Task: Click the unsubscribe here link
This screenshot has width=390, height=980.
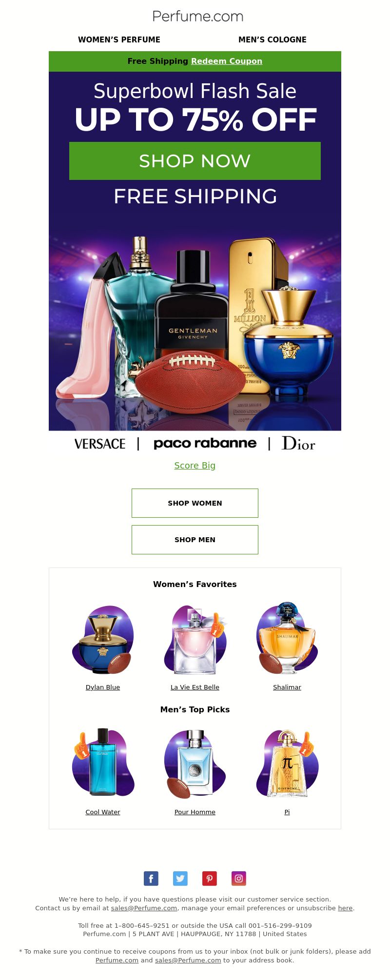Action: point(345,908)
